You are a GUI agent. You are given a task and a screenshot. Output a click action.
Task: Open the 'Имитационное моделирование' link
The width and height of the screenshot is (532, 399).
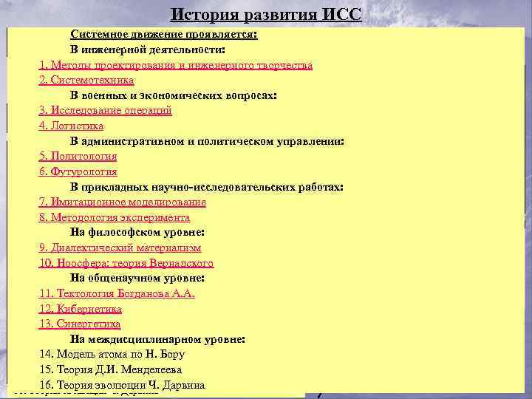coord(122,202)
